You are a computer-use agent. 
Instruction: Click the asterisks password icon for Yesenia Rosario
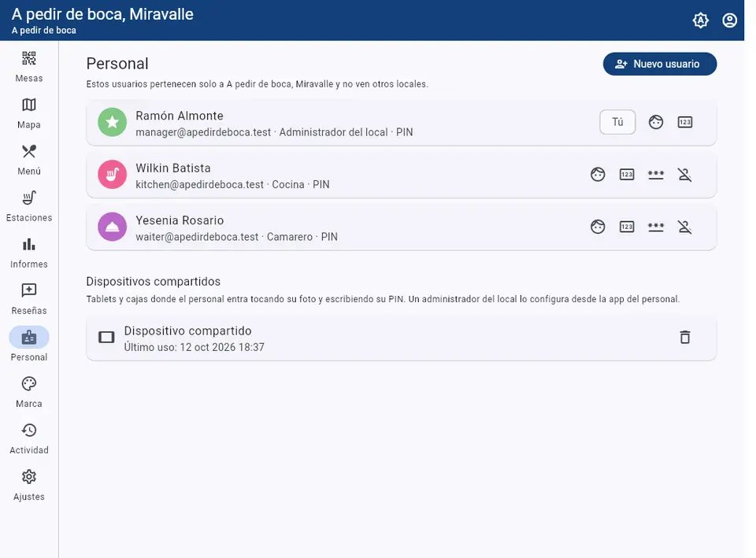pyautogui.click(x=656, y=227)
